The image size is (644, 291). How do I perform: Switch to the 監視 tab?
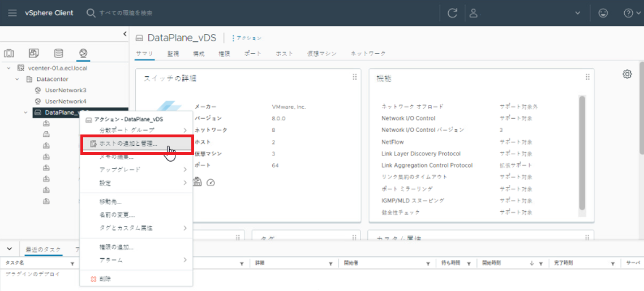click(173, 54)
